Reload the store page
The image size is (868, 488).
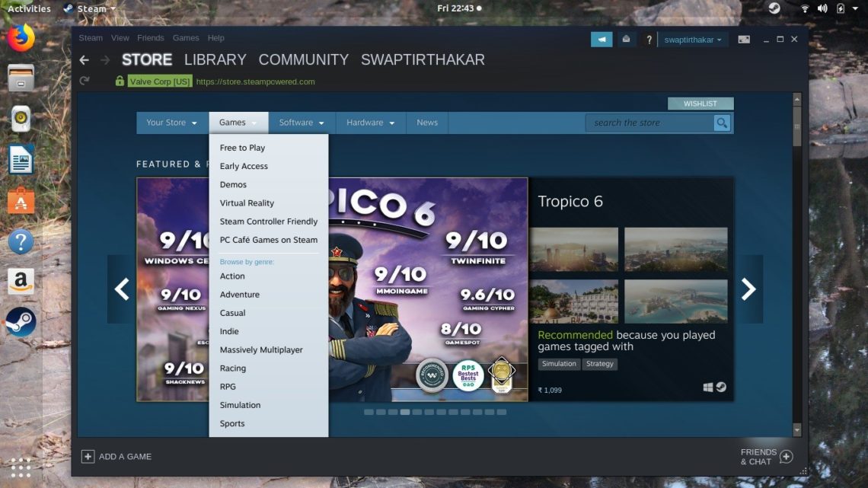85,81
